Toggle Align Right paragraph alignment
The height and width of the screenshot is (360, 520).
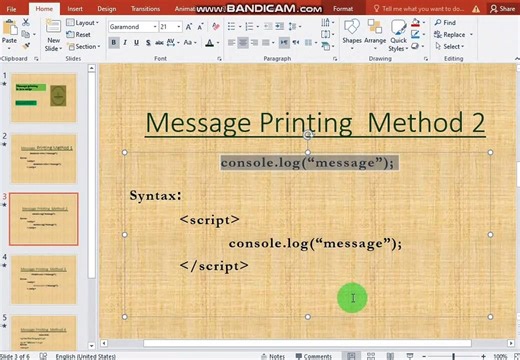click(x=254, y=42)
